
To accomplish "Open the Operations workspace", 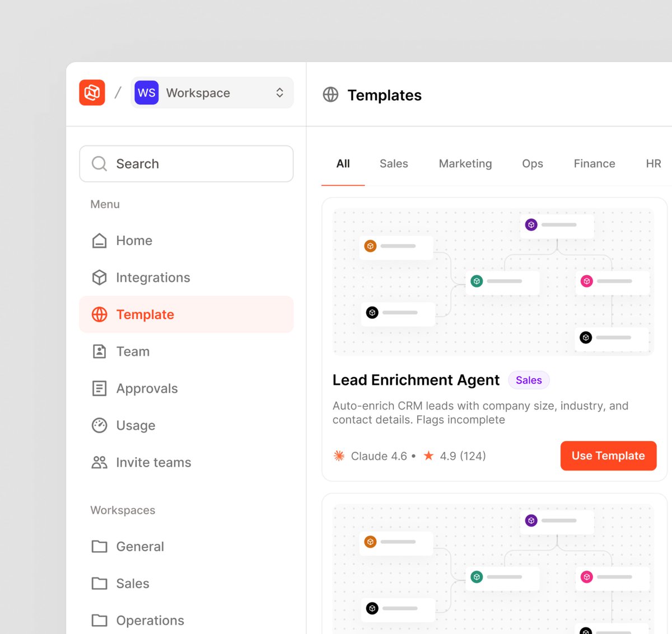I will (186, 620).
